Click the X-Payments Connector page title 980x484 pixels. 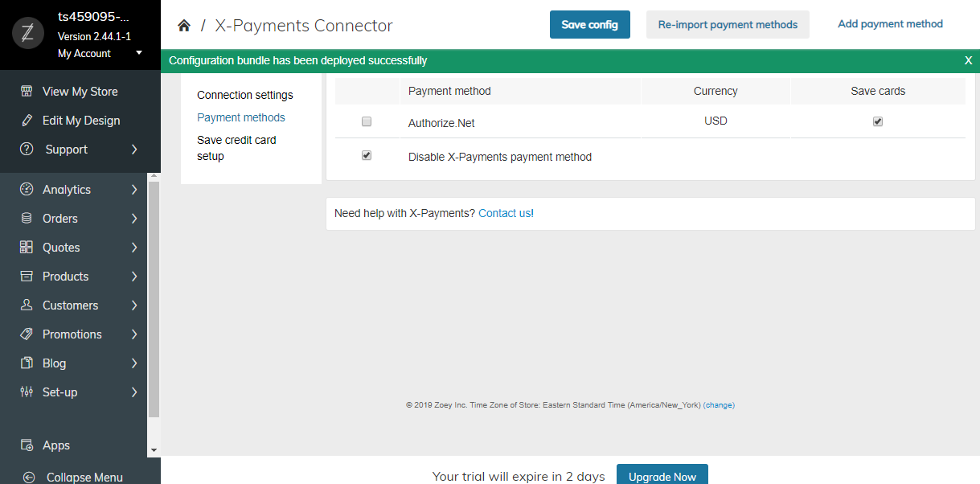pyautogui.click(x=304, y=26)
